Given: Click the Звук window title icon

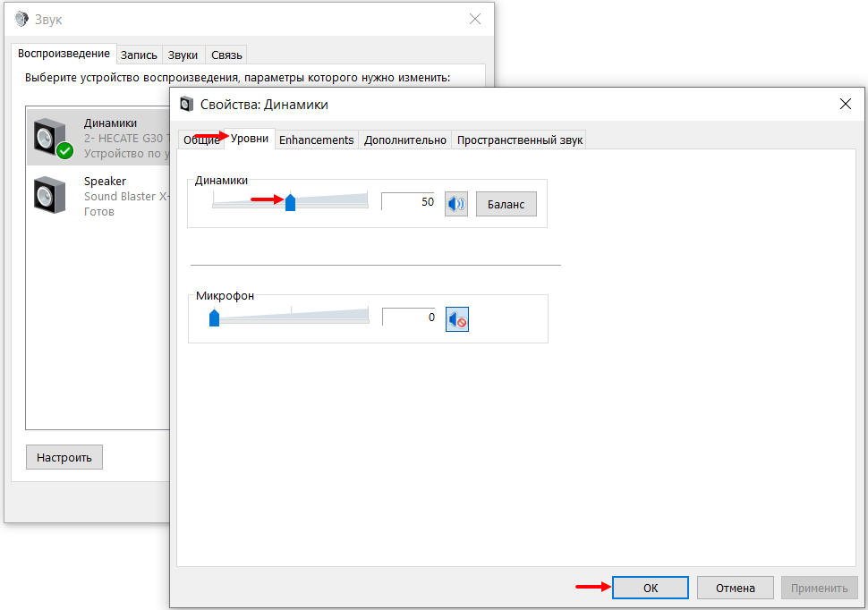Looking at the screenshot, I should [21, 20].
